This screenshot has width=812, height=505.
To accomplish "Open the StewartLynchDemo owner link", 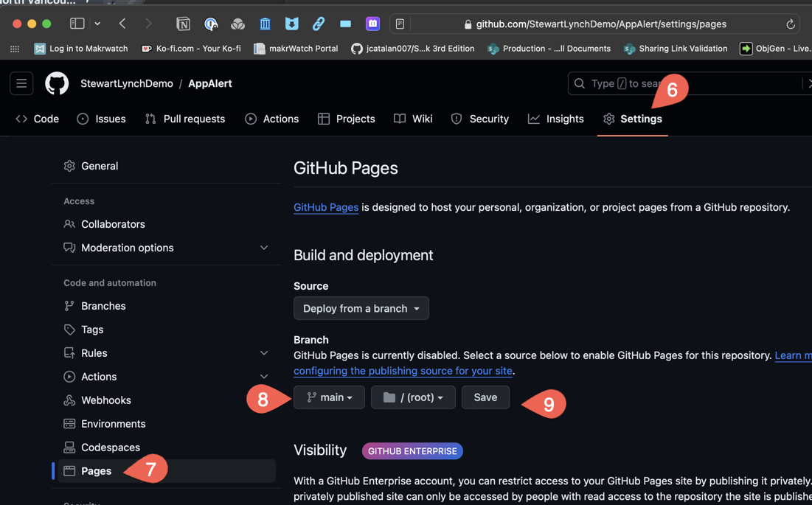I will [127, 83].
